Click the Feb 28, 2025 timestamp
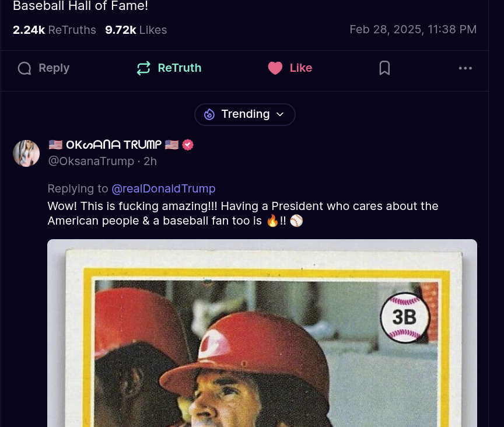 click(x=413, y=30)
